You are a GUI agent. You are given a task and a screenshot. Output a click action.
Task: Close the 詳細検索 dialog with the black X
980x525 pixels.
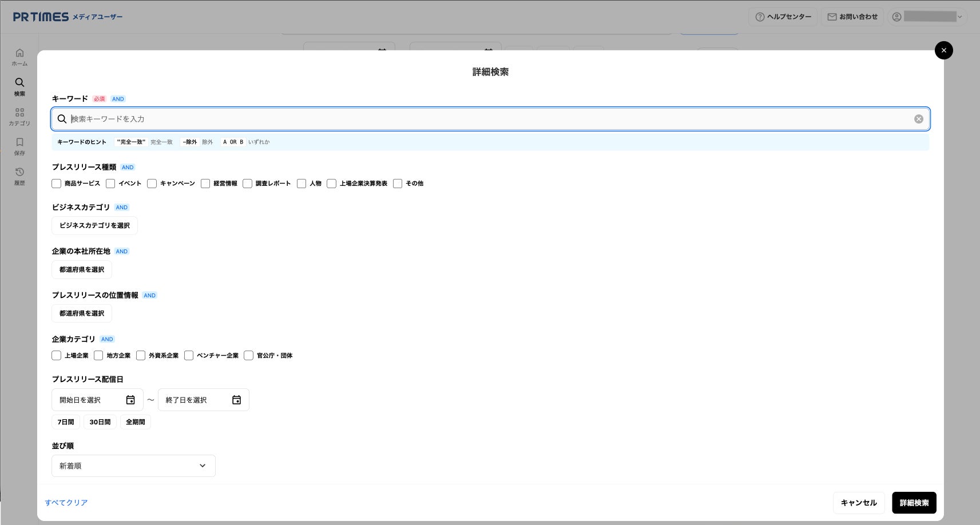[943, 50]
